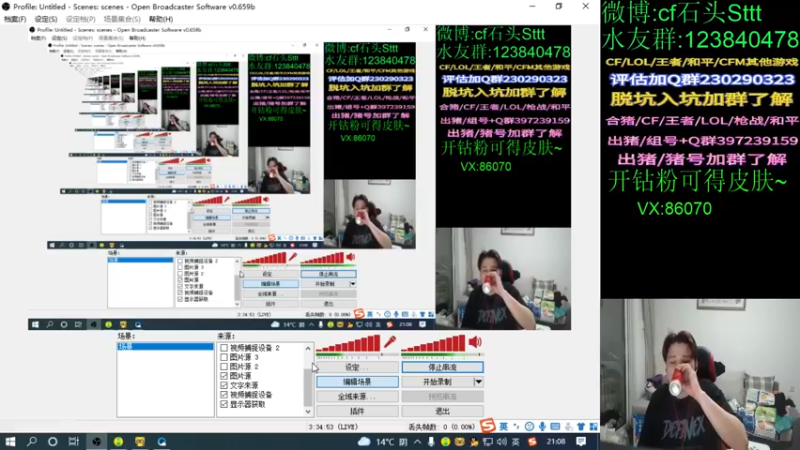Open the QQ penguin tray icon
The height and width of the screenshot is (450, 800).
473,441
